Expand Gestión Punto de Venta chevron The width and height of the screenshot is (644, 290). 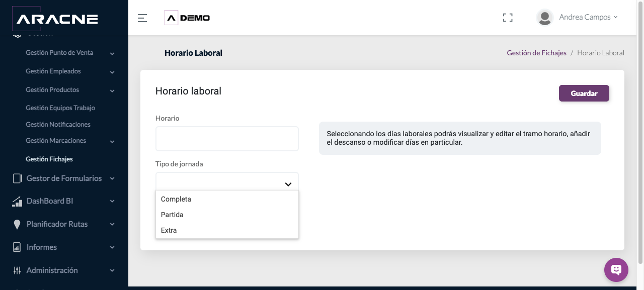click(x=112, y=53)
